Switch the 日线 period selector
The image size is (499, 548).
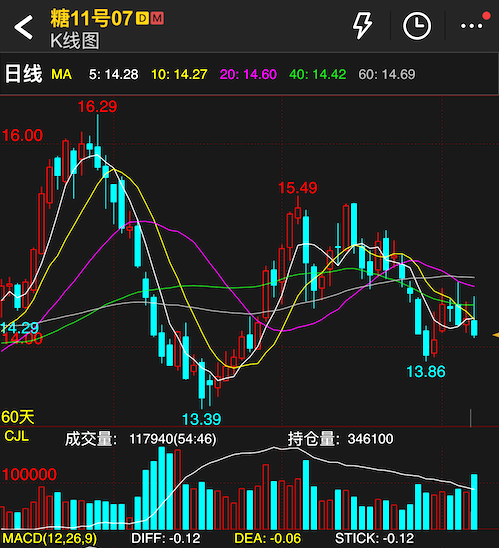[x=23, y=74]
